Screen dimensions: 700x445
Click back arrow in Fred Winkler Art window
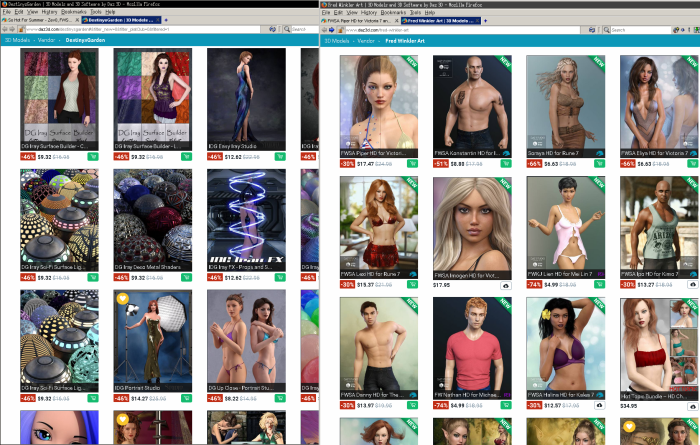[x=324, y=30]
